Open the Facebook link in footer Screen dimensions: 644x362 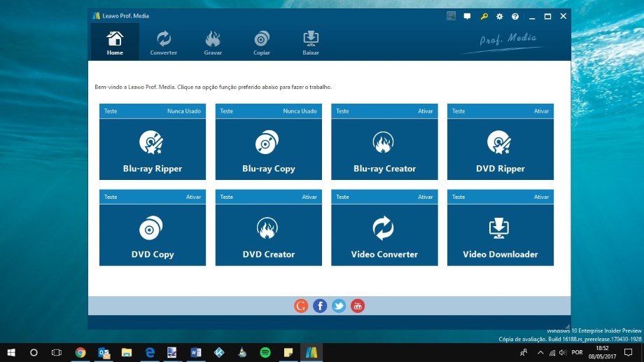(x=320, y=306)
